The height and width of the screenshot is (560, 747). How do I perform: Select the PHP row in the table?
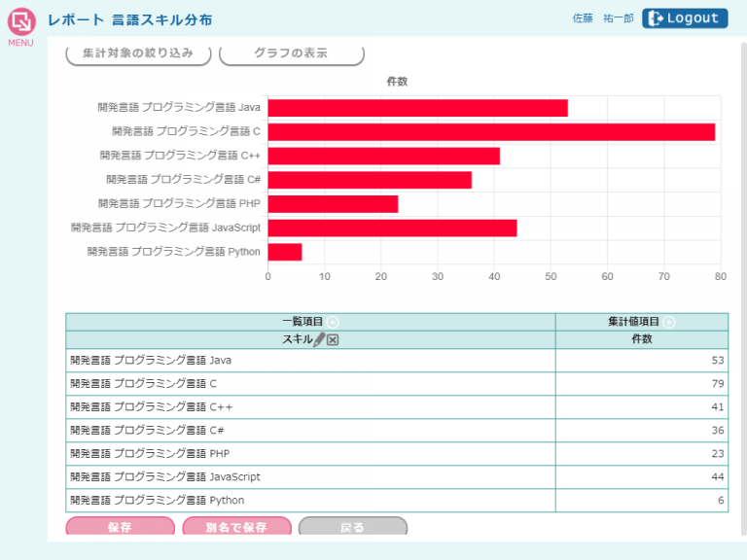tap(310, 454)
